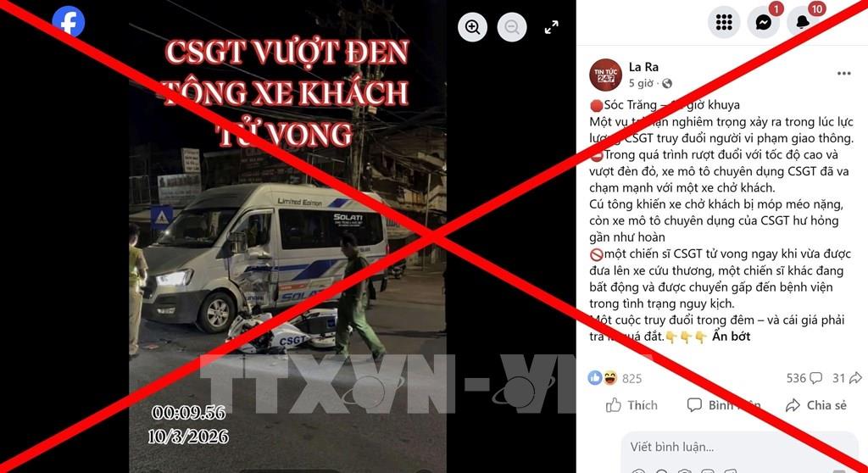Open Messenger chats

[764, 22]
